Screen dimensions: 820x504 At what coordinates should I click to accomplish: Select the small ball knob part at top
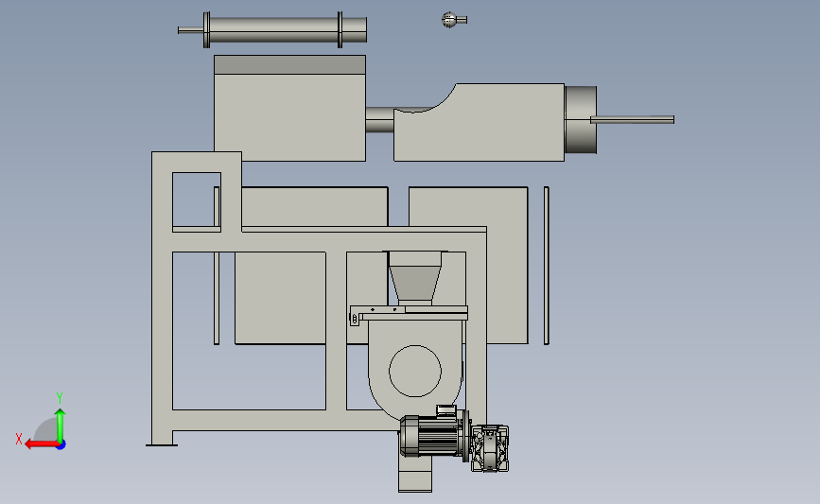pyautogui.click(x=454, y=20)
